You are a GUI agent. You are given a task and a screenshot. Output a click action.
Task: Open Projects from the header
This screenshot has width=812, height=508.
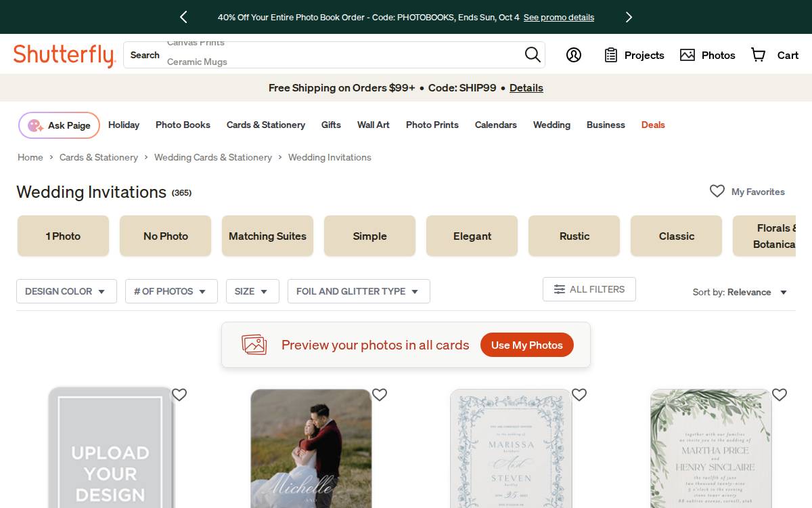(634, 55)
